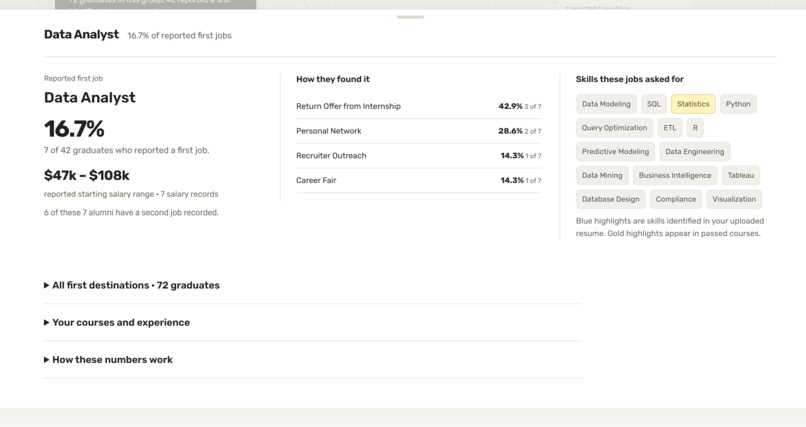This screenshot has width=806, height=427.
Task: Click the Return Offer from Internship row
Action: pos(418,106)
